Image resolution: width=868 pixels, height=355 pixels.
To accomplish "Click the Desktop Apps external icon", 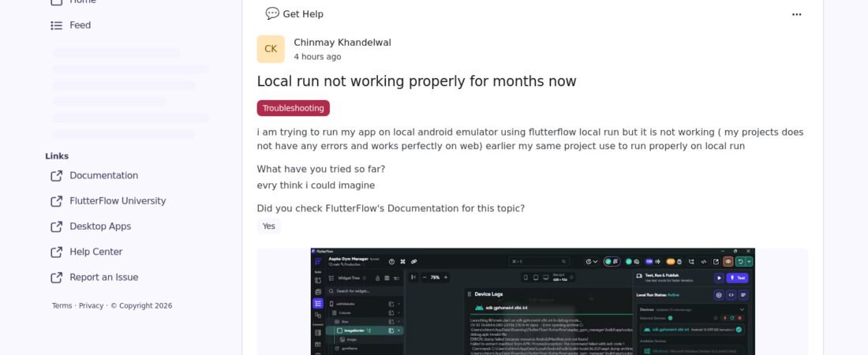I will point(57,226).
